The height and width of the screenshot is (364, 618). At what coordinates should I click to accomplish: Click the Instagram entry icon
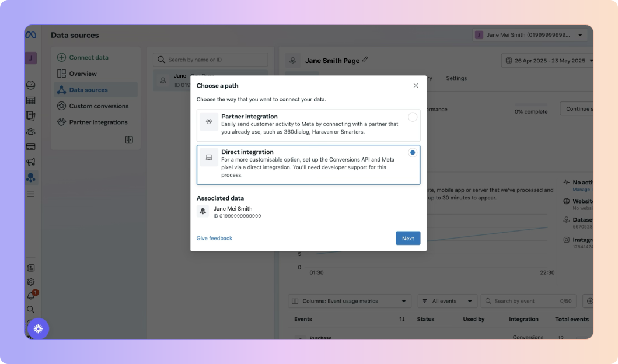567,240
